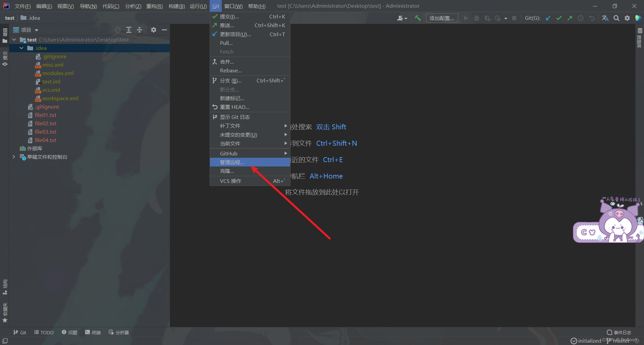
Task: Click the Git commit checkmark toolbar icon
Action: [559, 18]
